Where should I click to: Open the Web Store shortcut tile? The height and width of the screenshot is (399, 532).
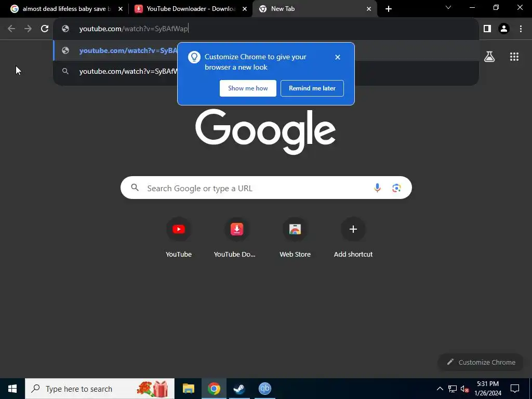pyautogui.click(x=295, y=237)
